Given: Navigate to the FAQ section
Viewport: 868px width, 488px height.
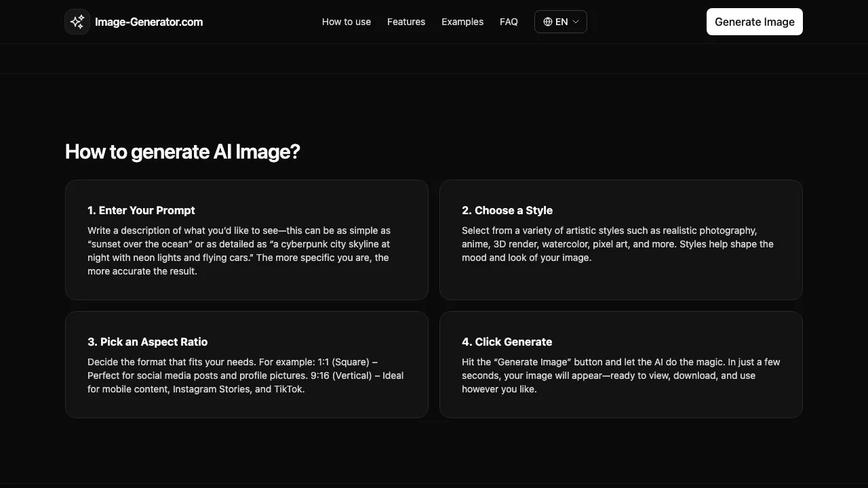Looking at the screenshot, I should click(509, 22).
